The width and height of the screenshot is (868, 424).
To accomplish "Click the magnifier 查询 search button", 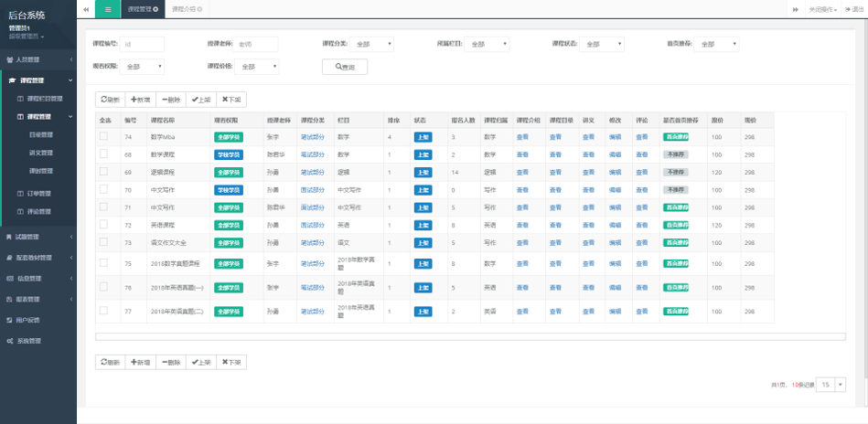I will pyautogui.click(x=345, y=67).
